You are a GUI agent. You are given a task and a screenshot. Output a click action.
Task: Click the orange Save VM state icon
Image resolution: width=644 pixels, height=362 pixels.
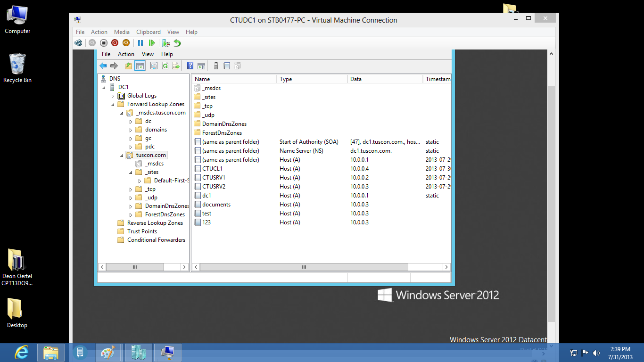coord(126,43)
